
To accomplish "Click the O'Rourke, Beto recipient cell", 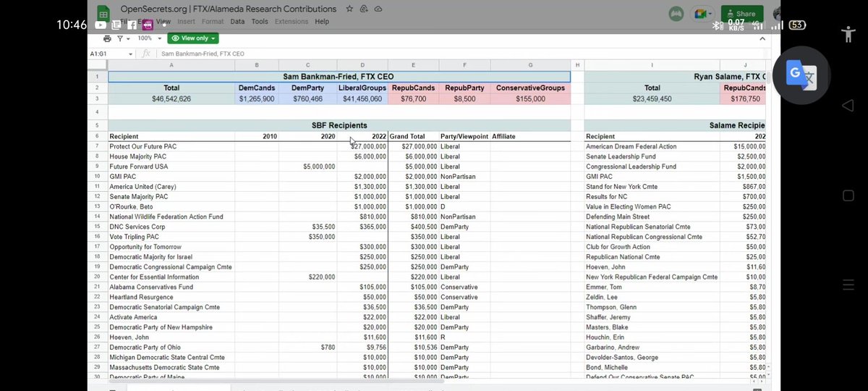I will click(171, 206).
